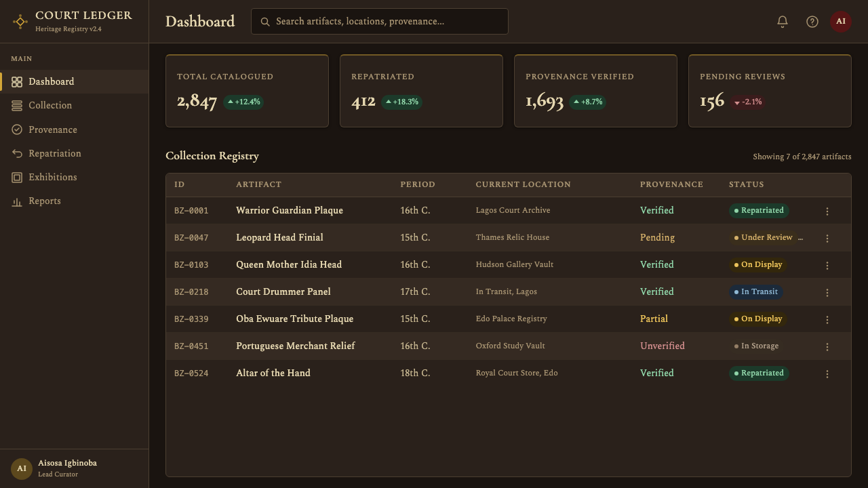Open row menu for Warrior Guardian Plaque
The height and width of the screenshot is (488, 868).
pyautogui.click(x=827, y=211)
